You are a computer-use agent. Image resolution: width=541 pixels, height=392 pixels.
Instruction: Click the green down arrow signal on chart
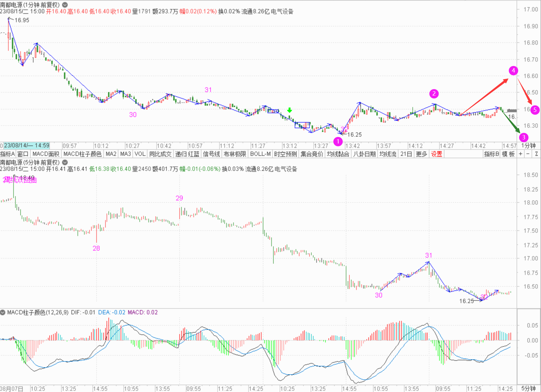[x=290, y=110]
